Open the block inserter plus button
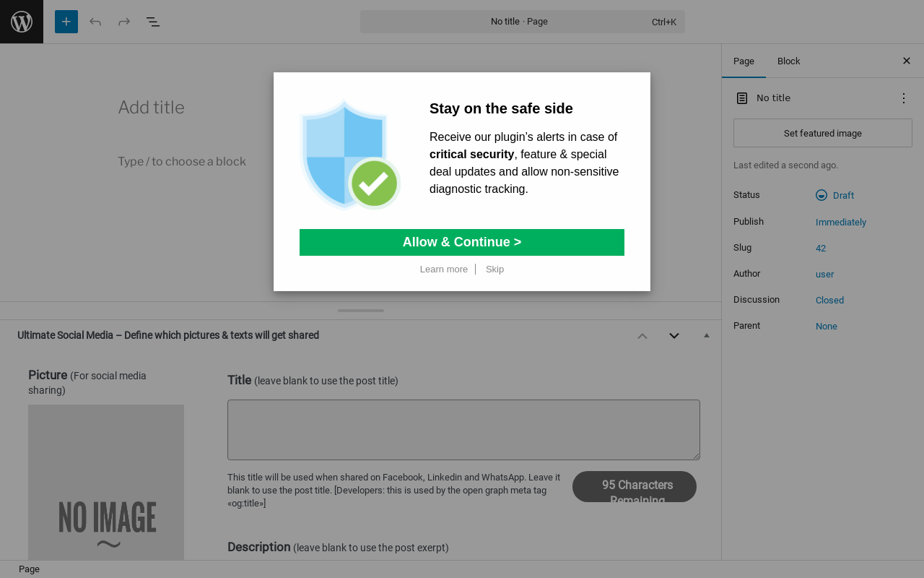Screen dimensions: 924x578 pyautogui.click(x=66, y=22)
